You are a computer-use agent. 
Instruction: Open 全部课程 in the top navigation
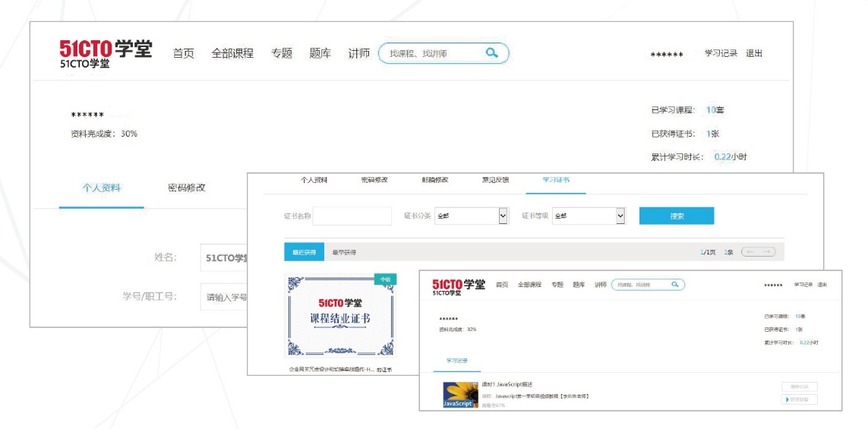232,53
